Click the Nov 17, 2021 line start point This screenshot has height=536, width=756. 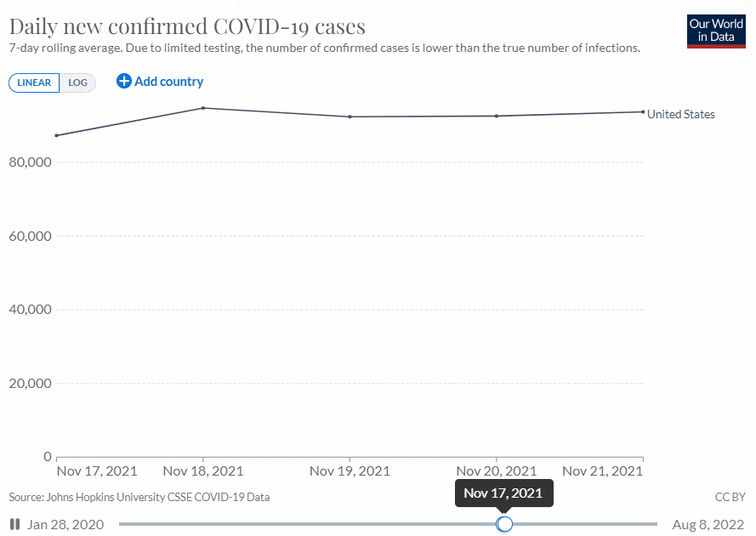point(57,135)
